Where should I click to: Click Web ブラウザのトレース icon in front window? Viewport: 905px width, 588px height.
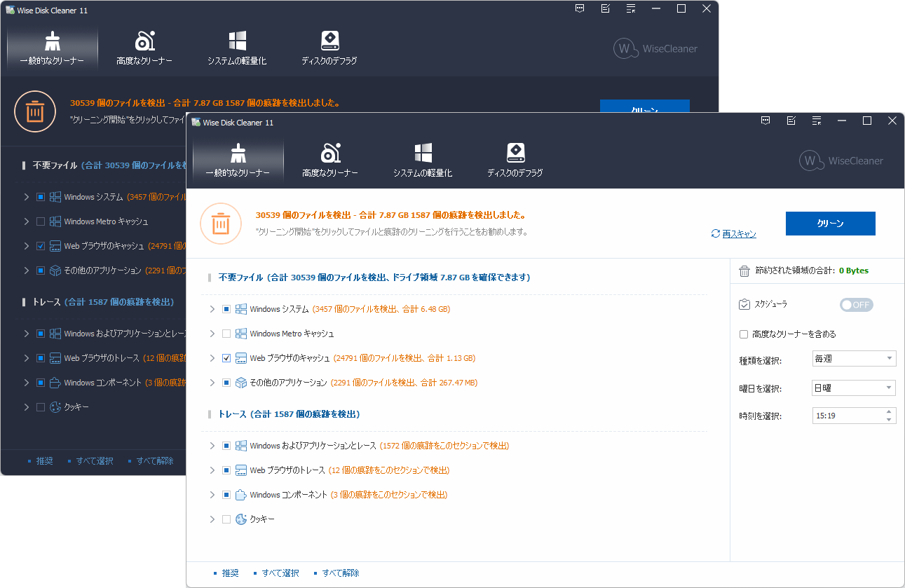click(x=241, y=470)
